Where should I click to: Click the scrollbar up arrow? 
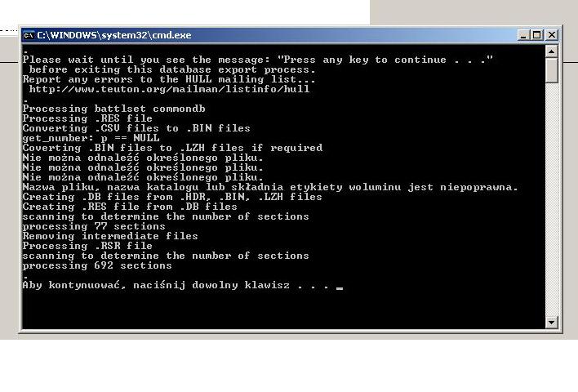(551, 51)
